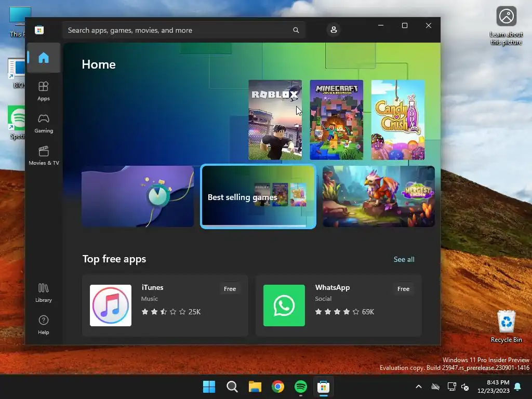Open Movies & TV section
Viewport: 532px width, 399px height.
tap(44, 156)
